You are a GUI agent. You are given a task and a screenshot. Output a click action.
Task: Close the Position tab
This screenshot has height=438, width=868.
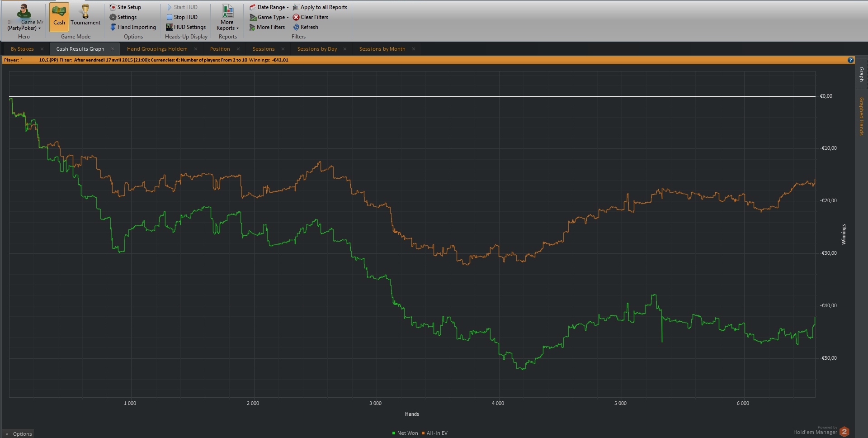(238, 49)
